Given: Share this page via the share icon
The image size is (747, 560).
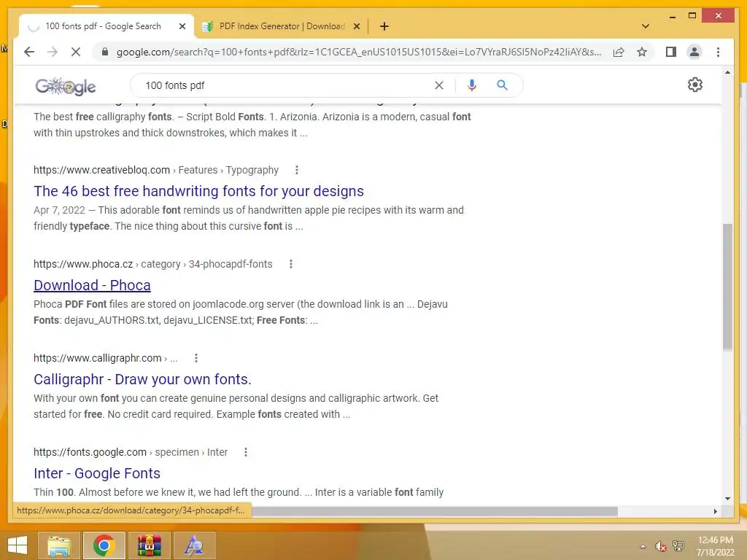Looking at the screenshot, I should point(619,52).
